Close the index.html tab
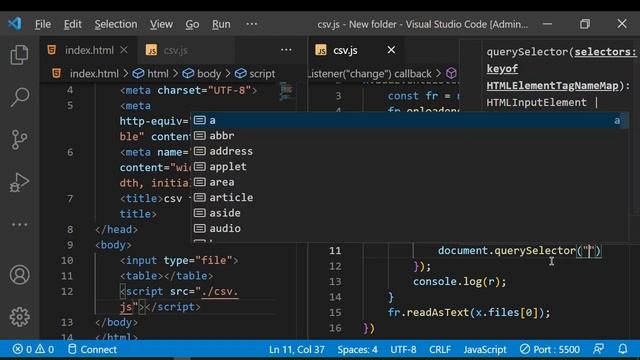The image size is (640, 360). click(x=124, y=50)
